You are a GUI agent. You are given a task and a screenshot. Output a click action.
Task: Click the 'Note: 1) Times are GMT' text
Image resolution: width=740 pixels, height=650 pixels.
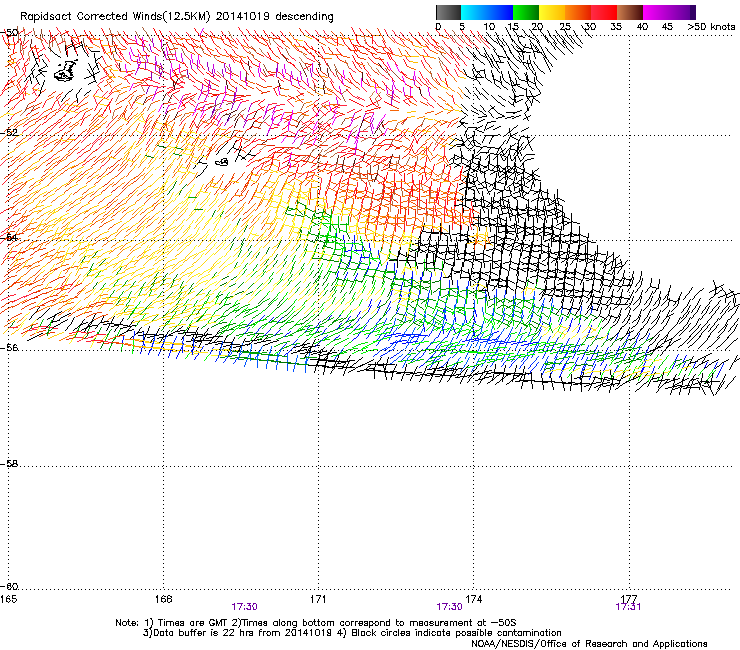tap(170, 623)
